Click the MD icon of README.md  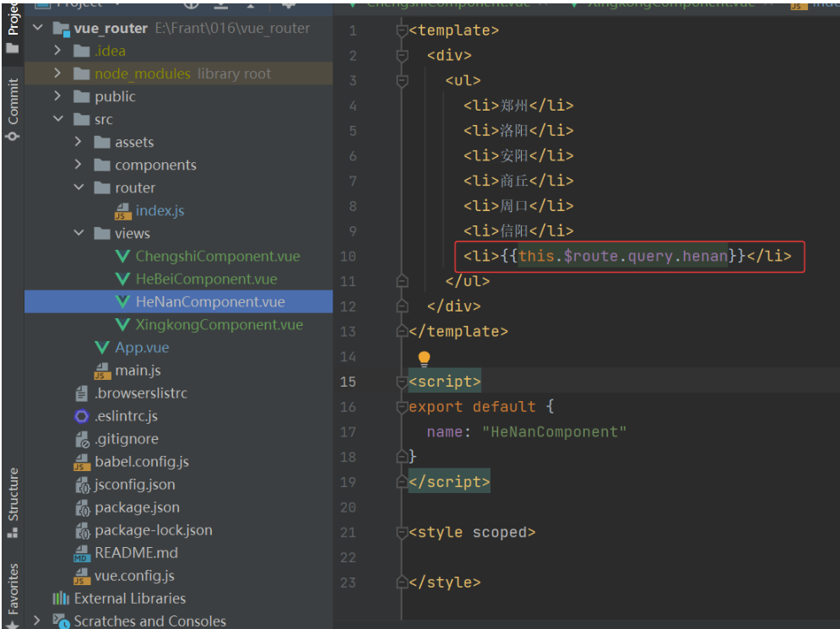click(82, 554)
